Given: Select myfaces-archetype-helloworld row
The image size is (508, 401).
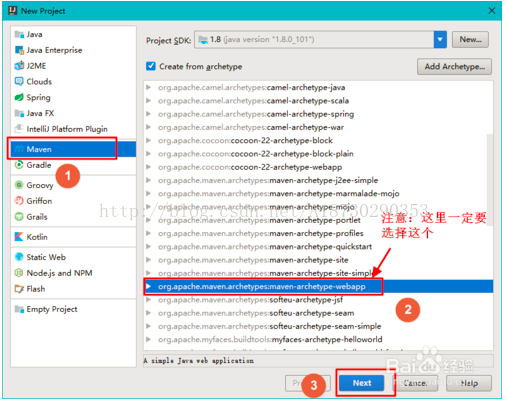Looking at the screenshot, I should tap(318, 339).
